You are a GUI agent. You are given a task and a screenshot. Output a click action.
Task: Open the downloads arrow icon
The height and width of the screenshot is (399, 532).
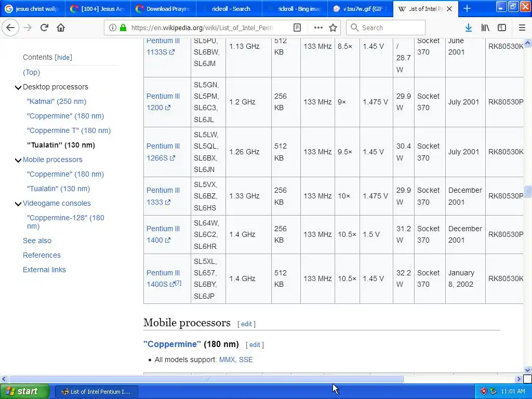click(x=469, y=28)
